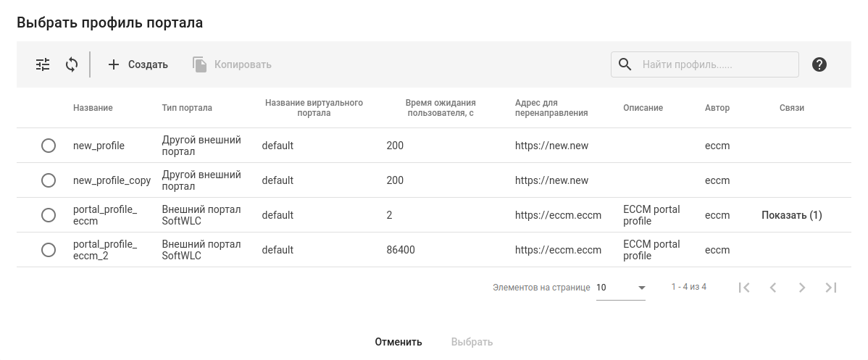
Task: Open items per page dropdown
Action: (620, 288)
